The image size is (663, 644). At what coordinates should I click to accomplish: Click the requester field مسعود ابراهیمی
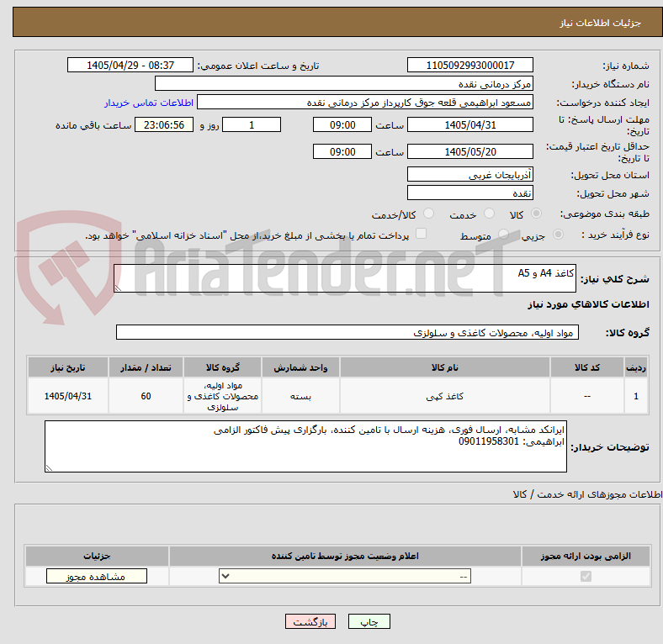point(365,103)
